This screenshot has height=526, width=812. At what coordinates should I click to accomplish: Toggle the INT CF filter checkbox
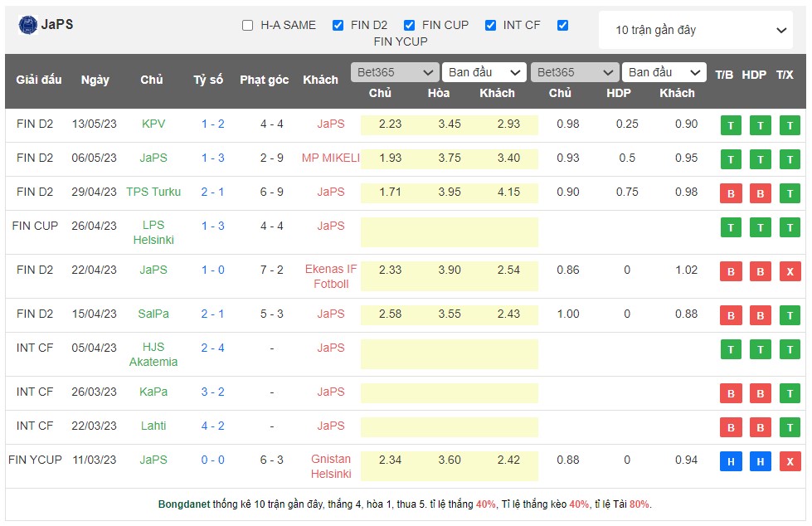coord(490,25)
